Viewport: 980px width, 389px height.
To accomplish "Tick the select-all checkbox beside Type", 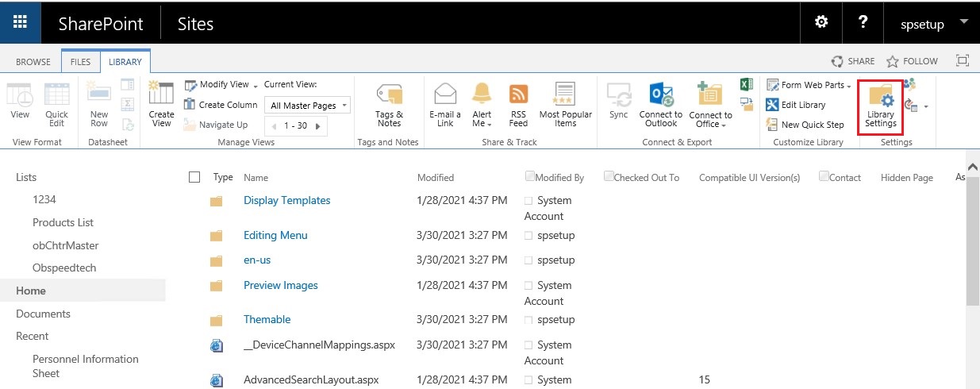I will 194,177.
